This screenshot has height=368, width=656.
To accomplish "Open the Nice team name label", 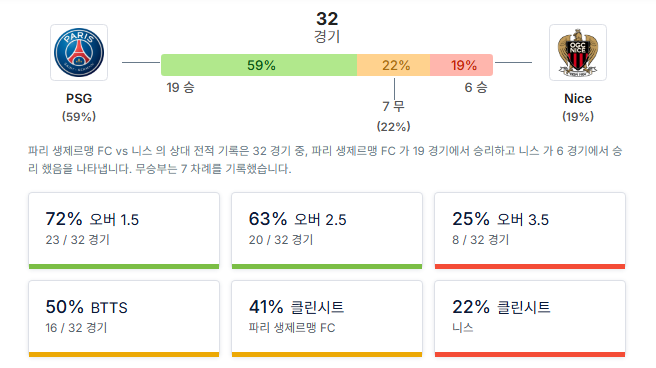I will tap(578, 99).
